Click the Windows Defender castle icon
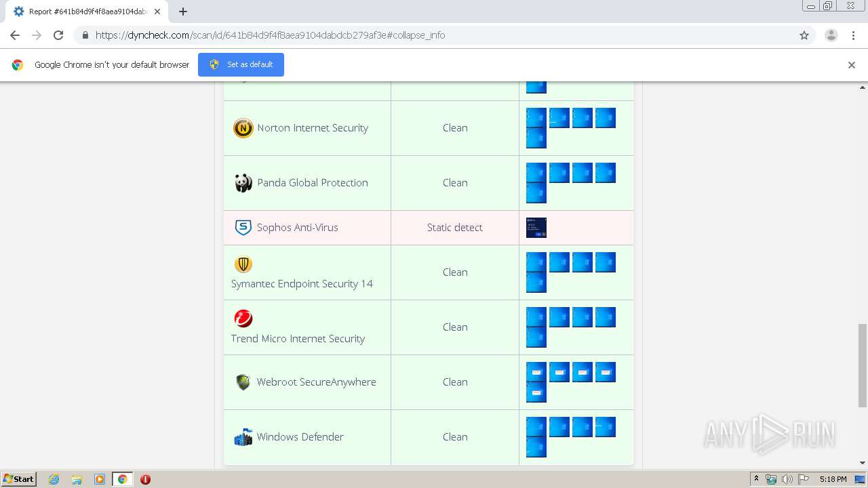This screenshot has height=488, width=868. 243,437
